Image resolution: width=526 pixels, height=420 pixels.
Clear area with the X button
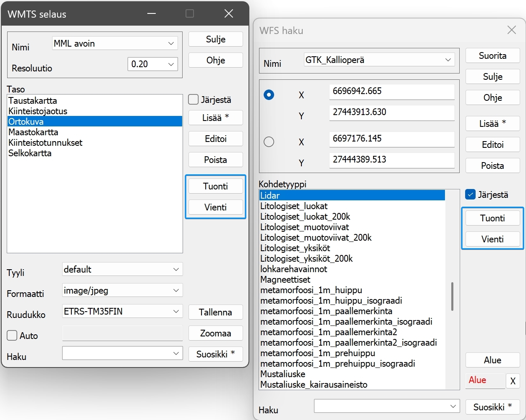tap(513, 381)
